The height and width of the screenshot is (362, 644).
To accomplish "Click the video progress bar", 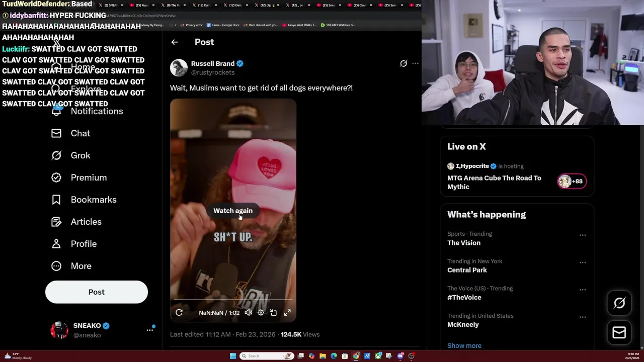I will (x=233, y=300).
